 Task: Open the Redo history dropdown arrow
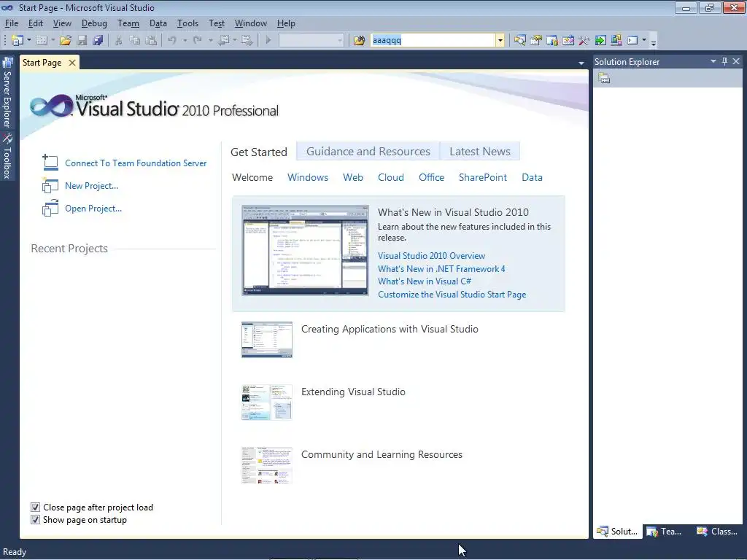coord(210,41)
